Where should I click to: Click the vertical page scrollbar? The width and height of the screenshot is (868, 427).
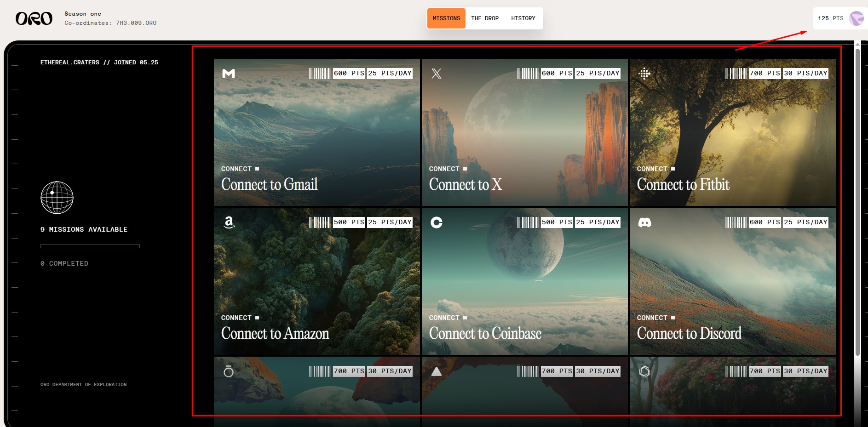click(x=857, y=202)
